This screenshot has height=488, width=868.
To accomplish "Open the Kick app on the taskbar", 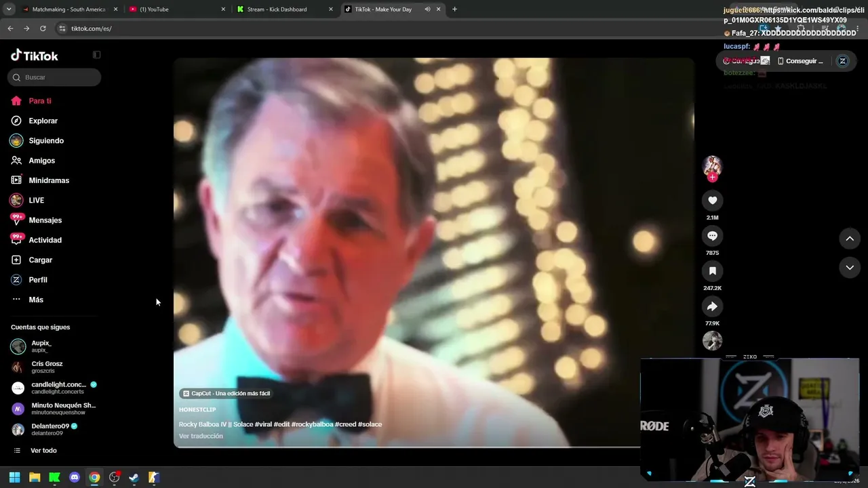I will click(x=54, y=477).
